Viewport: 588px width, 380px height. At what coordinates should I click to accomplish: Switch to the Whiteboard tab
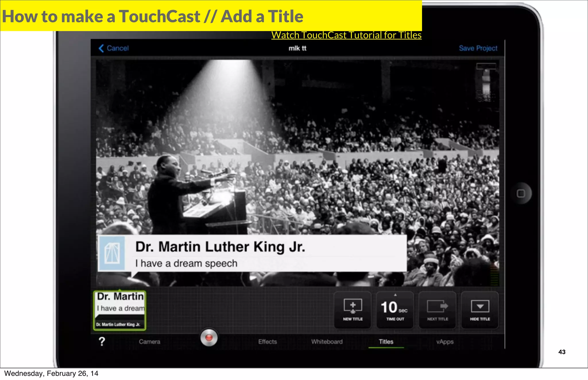pos(327,342)
